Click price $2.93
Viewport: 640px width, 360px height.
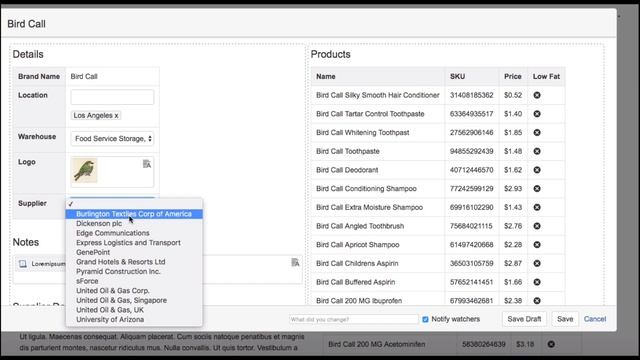[513, 189]
